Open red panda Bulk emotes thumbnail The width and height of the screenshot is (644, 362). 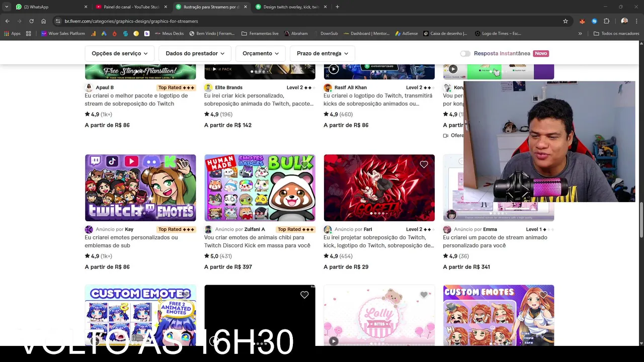point(260,188)
